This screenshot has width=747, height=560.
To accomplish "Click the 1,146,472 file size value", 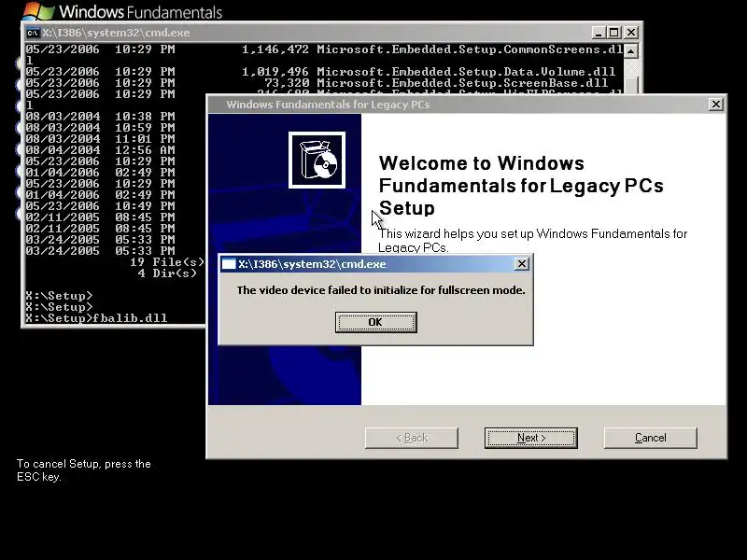I will [275, 49].
